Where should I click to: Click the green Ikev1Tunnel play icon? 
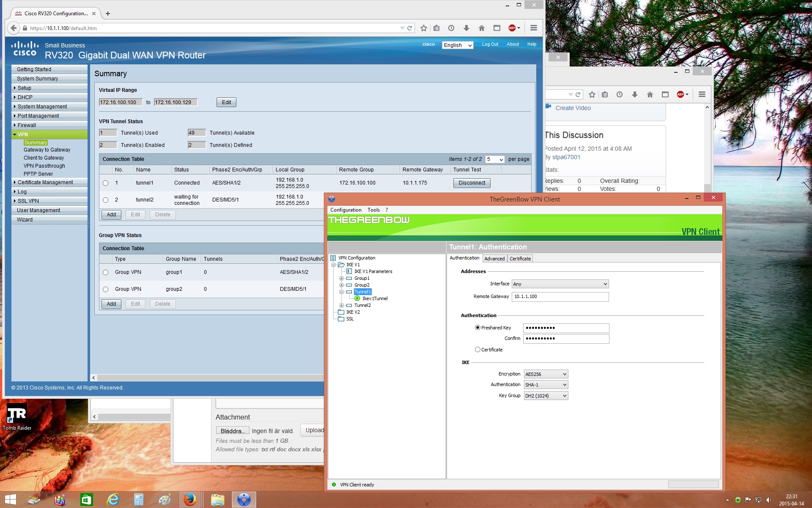357,298
